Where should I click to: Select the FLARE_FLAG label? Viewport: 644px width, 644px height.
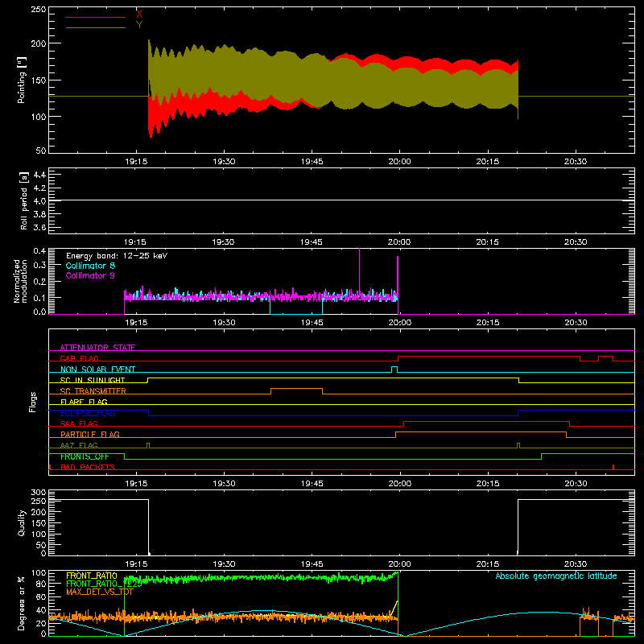(x=84, y=402)
